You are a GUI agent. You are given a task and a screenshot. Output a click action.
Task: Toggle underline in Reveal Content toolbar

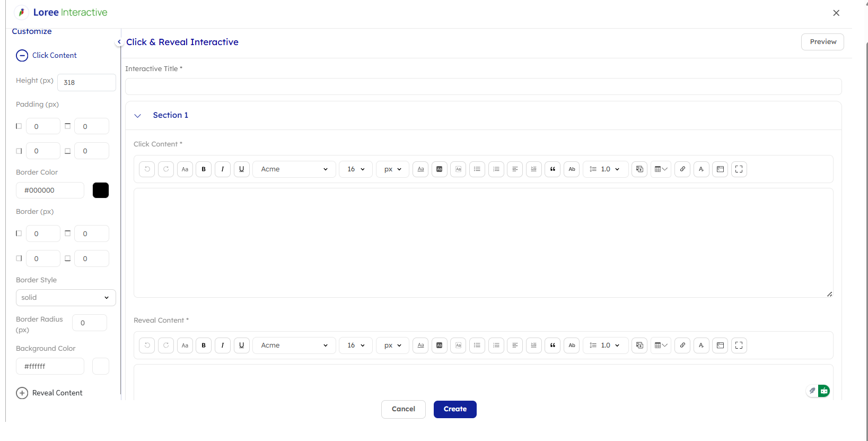[242, 345]
